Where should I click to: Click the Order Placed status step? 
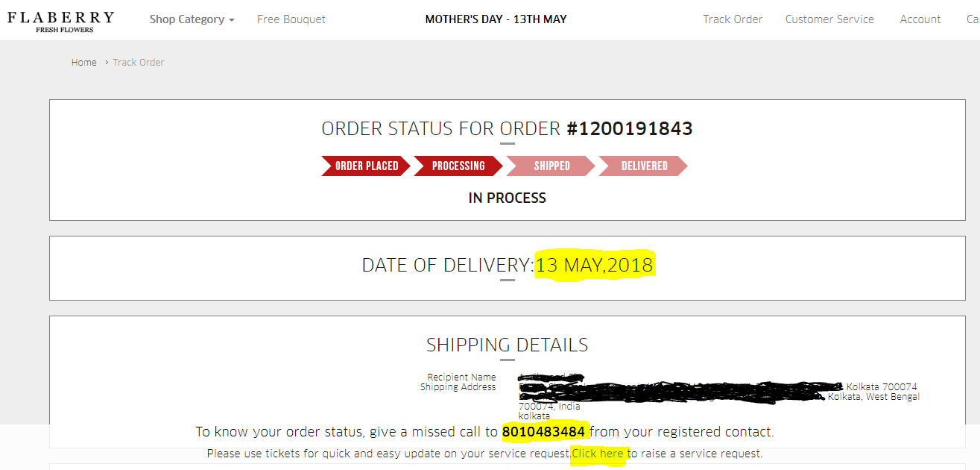[366, 166]
